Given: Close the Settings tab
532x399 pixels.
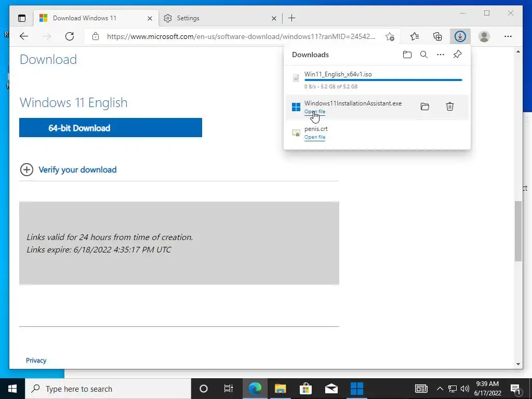Looking at the screenshot, I should (x=274, y=18).
